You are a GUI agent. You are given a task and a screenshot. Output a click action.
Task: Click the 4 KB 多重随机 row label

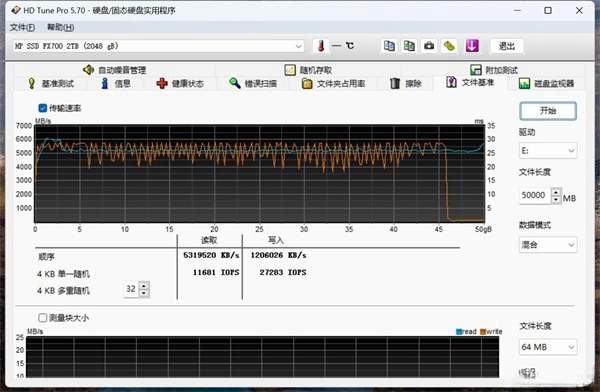63,291
